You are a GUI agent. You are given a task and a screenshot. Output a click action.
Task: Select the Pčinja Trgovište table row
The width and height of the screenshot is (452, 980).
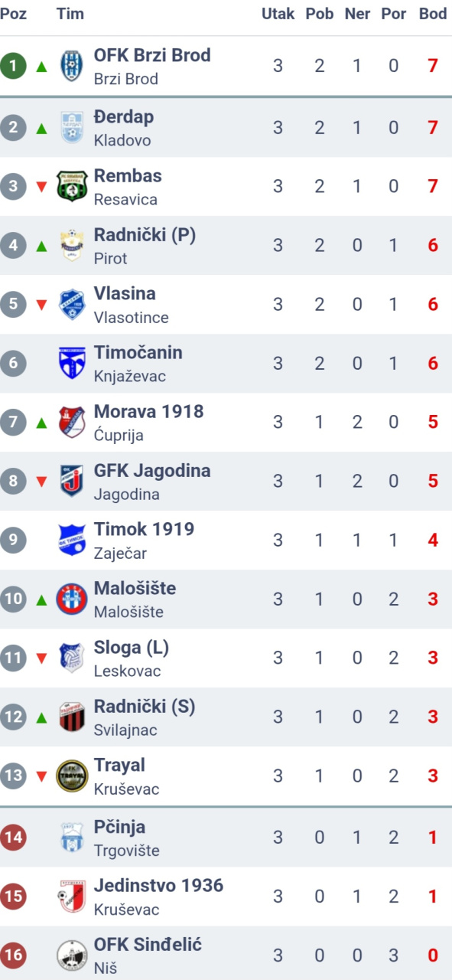pos(226,838)
